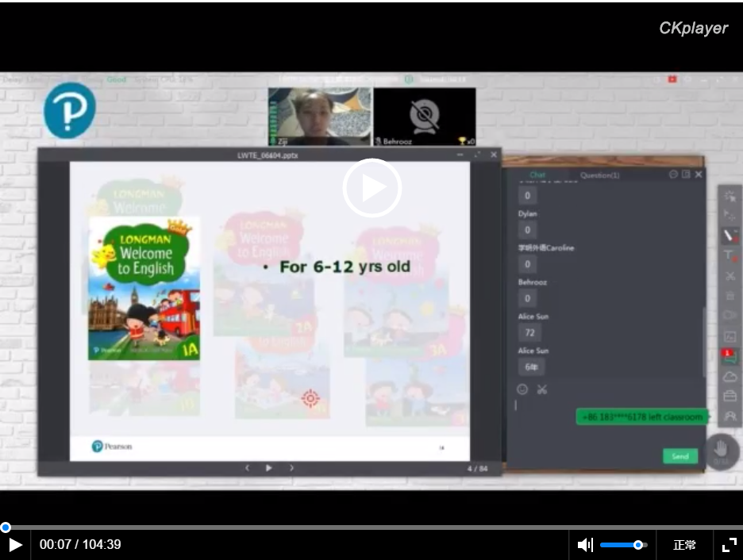Raise hand with the round hand button

pyautogui.click(x=722, y=451)
